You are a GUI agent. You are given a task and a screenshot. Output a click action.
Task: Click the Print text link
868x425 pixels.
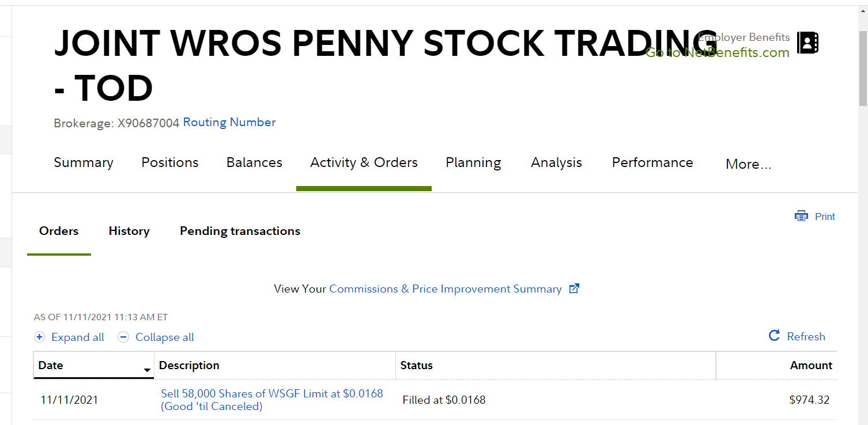[x=825, y=217]
